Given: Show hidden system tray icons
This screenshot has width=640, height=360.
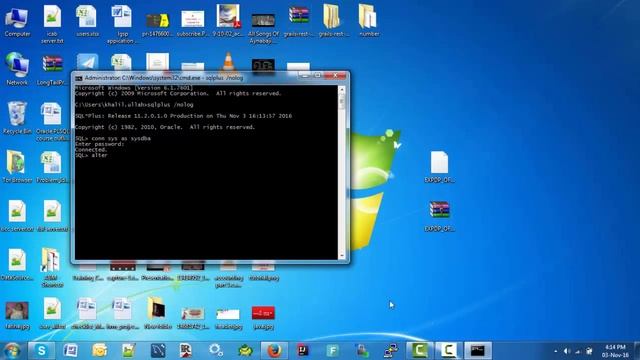Looking at the screenshot, I should (x=556, y=351).
